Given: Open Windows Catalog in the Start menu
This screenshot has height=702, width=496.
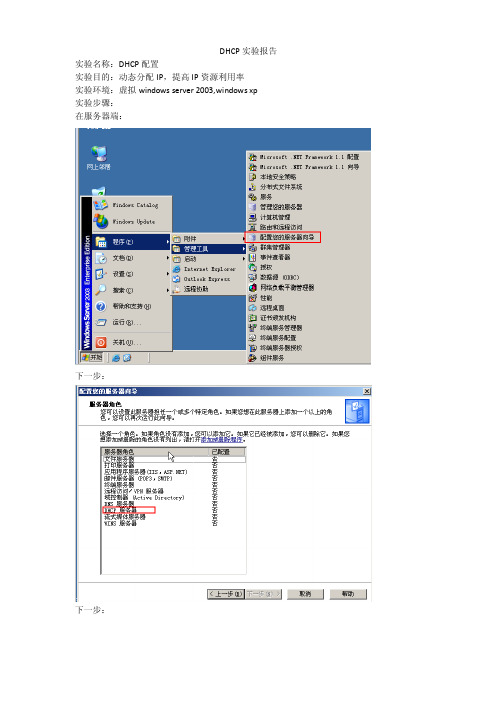Looking at the screenshot, I should pyautogui.click(x=132, y=205).
